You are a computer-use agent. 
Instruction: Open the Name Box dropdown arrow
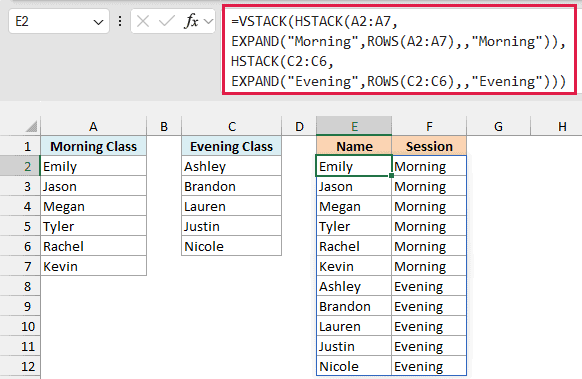(98, 22)
